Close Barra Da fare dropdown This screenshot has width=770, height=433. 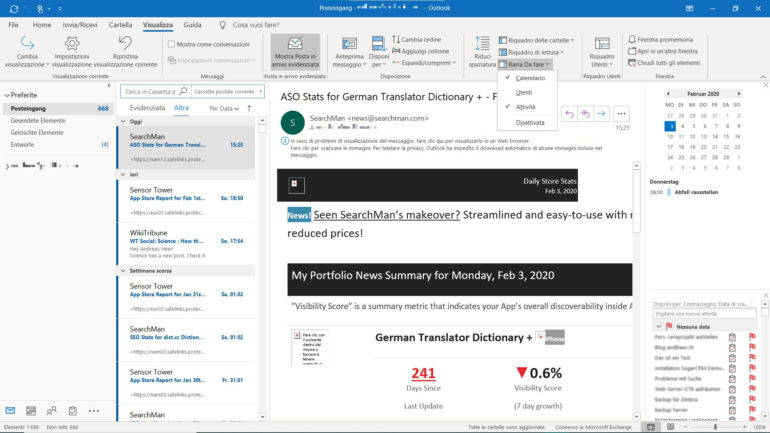[524, 64]
